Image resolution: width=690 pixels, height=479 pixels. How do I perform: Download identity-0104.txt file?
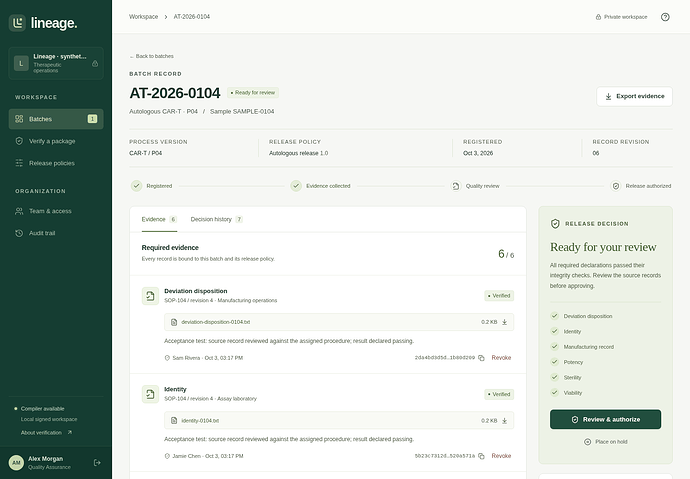(x=504, y=420)
